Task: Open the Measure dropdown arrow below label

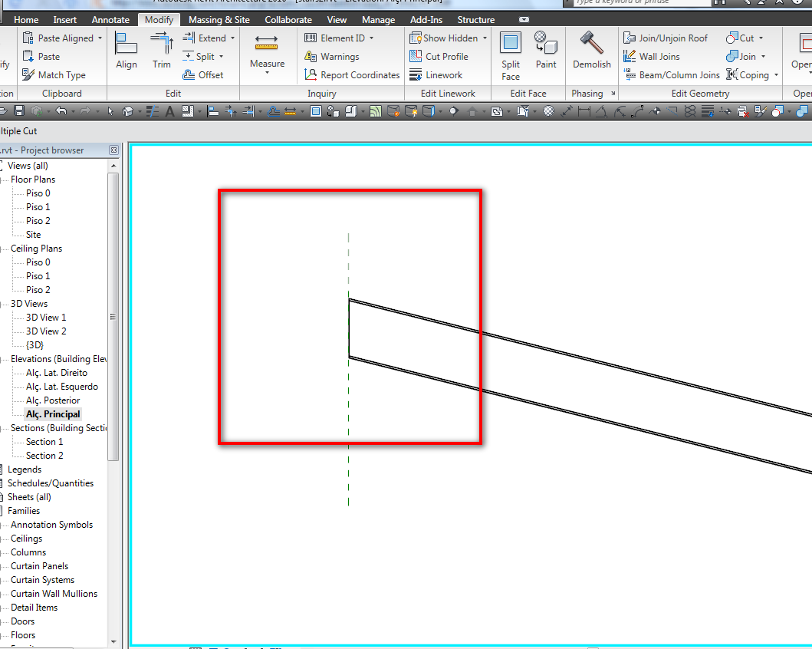Action: tap(267, 73)
